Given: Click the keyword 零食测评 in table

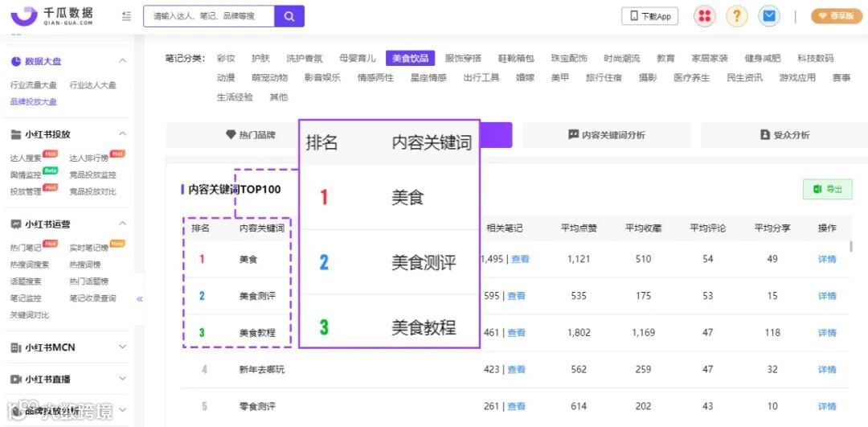Looking at the screenshot, I should point(257,407).
